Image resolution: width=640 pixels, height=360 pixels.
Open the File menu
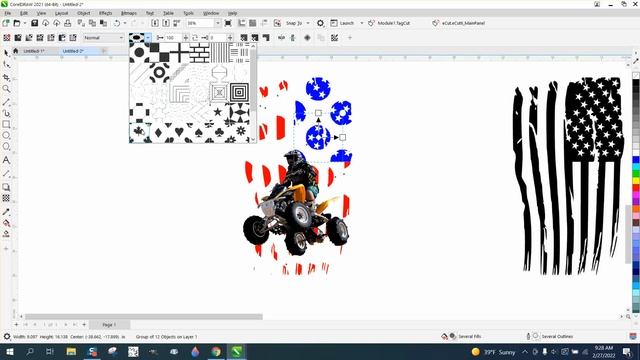[8, 13]
